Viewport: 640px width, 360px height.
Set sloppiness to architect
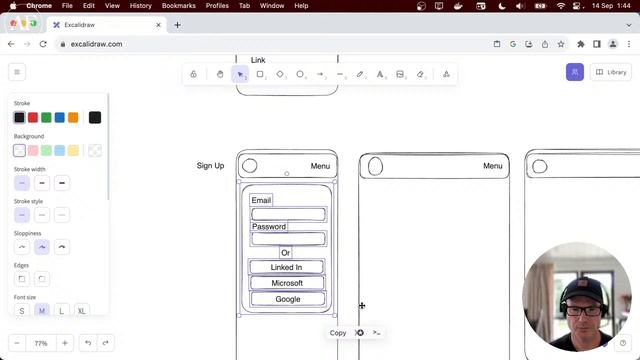pos(22,247)
